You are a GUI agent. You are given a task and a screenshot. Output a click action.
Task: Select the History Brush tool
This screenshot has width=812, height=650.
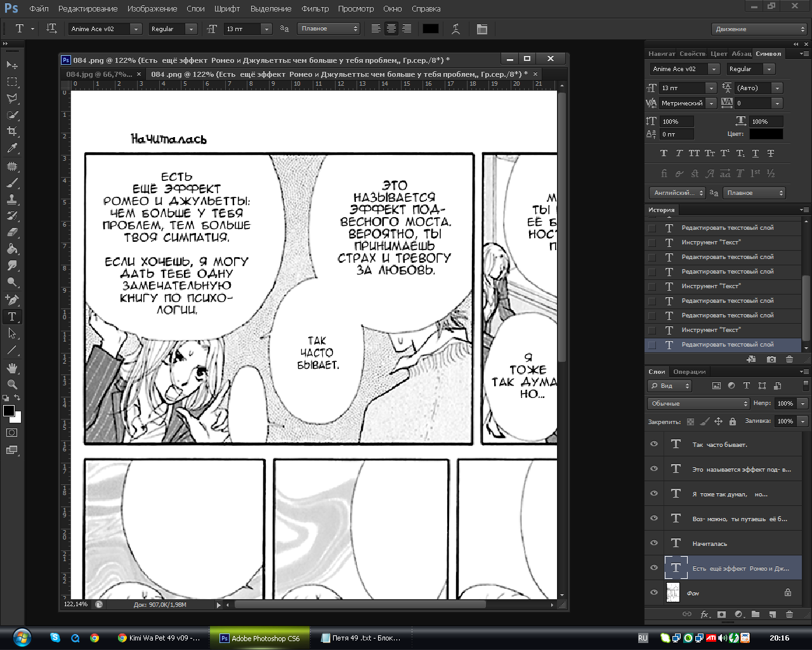pos(12,216)
